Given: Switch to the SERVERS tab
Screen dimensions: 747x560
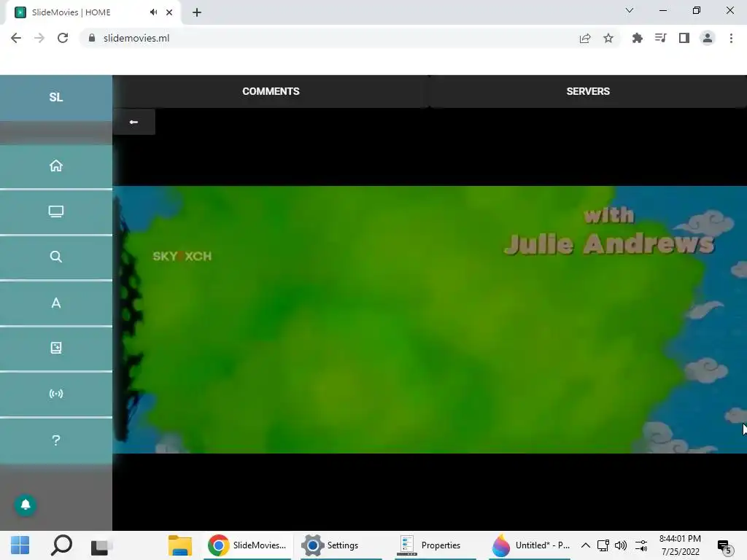Looking at the screenshot, I should [x=588, y=91].
